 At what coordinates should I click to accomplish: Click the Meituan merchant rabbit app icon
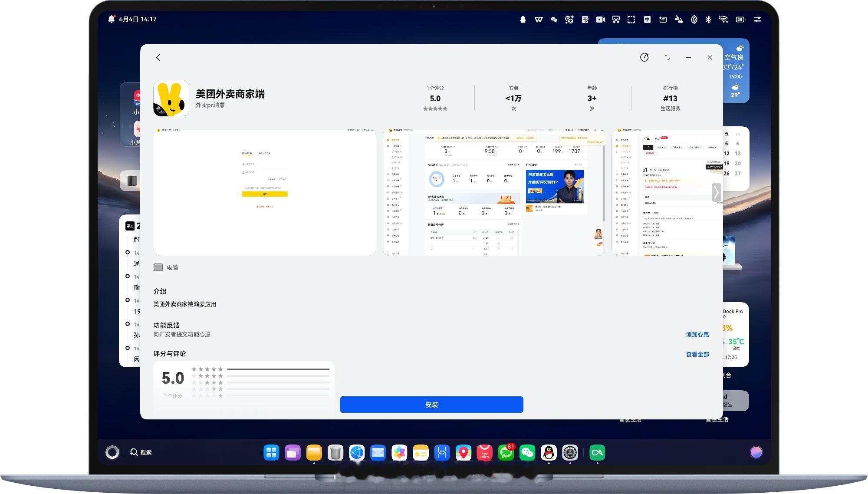tap(171, 98)
